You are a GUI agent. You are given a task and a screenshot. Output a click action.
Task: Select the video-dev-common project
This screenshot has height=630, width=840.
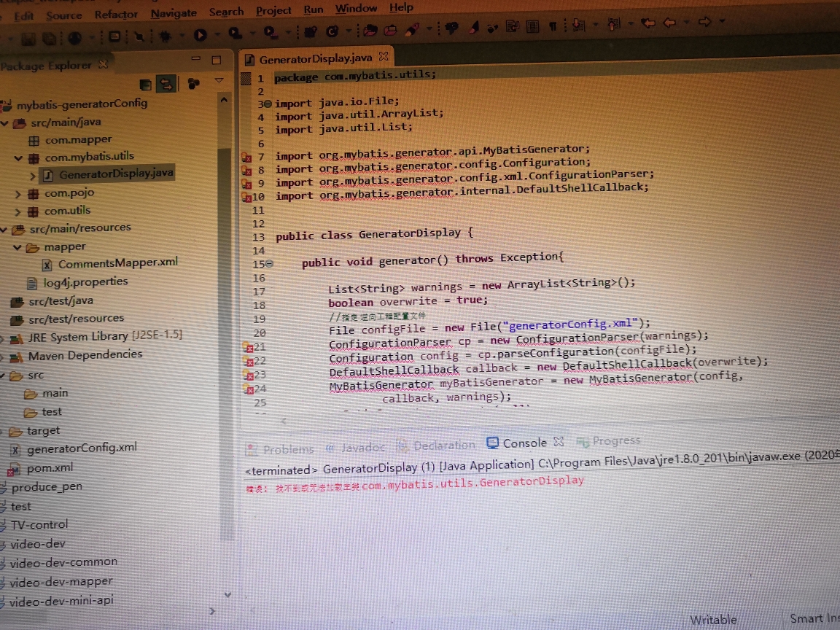pos(63,562)
